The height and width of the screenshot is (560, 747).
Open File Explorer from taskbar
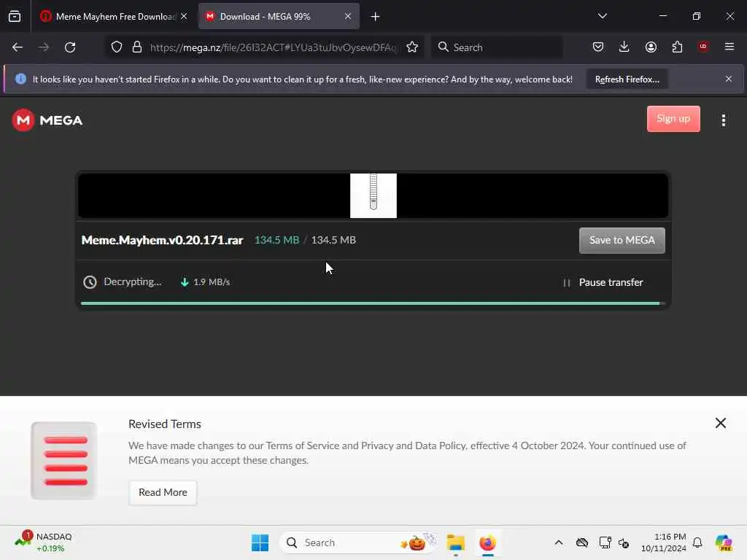(455, 542)
